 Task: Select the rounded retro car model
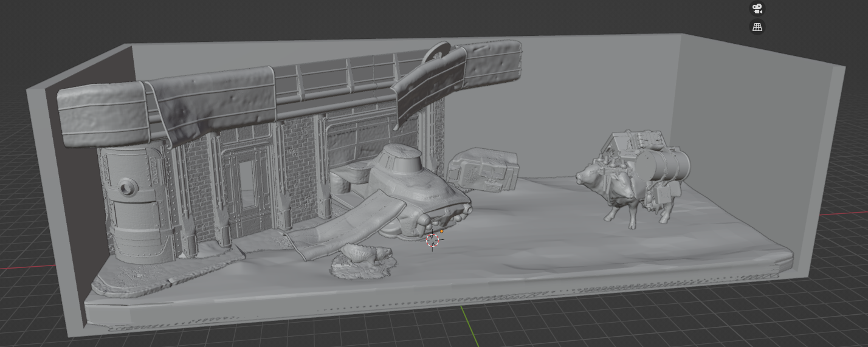point(419,191)
